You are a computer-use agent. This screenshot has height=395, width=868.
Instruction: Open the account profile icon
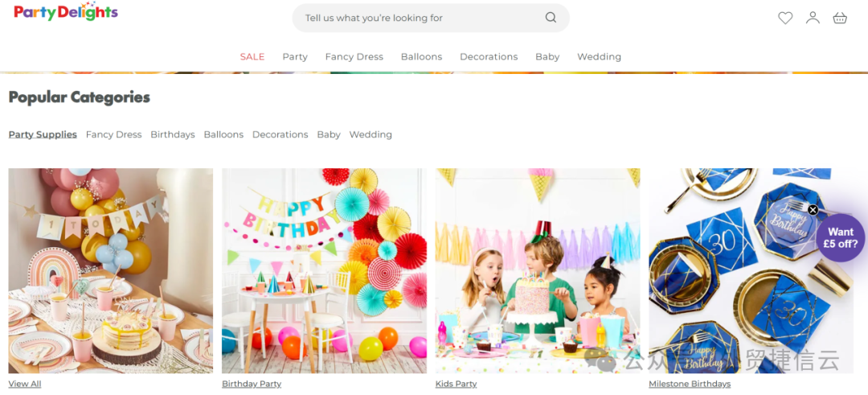[813, 18]
